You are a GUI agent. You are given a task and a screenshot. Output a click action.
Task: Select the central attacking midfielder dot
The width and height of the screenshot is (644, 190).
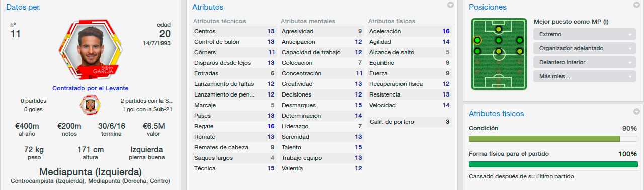(x=499, y=40)
